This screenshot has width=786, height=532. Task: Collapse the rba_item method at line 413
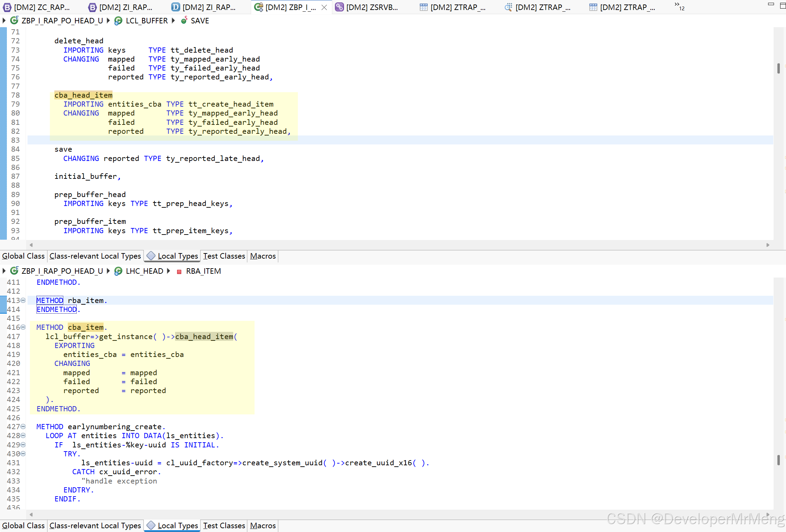[x=23, y=300]
